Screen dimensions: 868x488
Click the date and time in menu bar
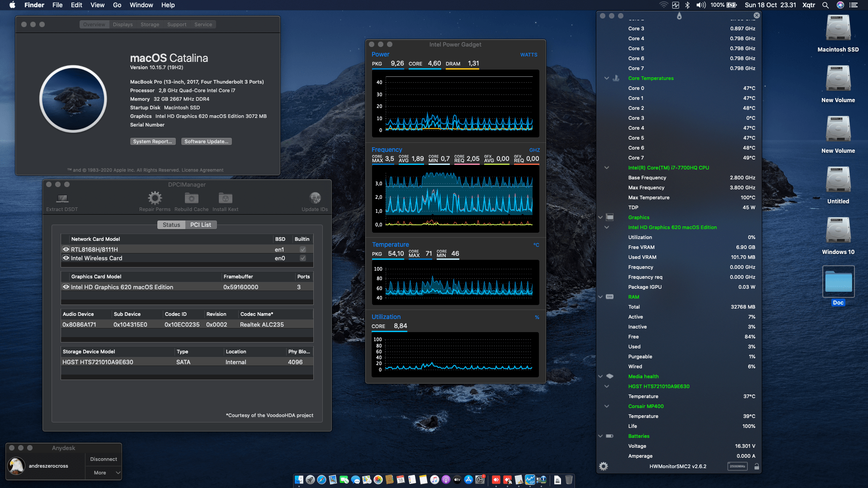click(770, 5)
